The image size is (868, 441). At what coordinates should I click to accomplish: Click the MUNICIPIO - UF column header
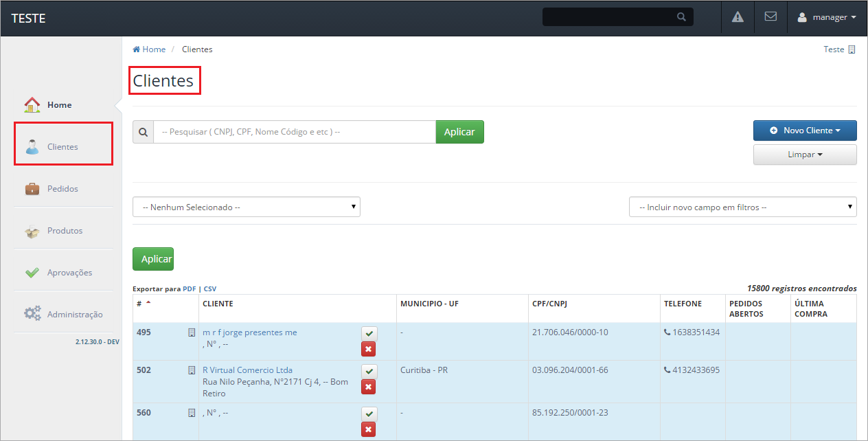click(429, 304)
